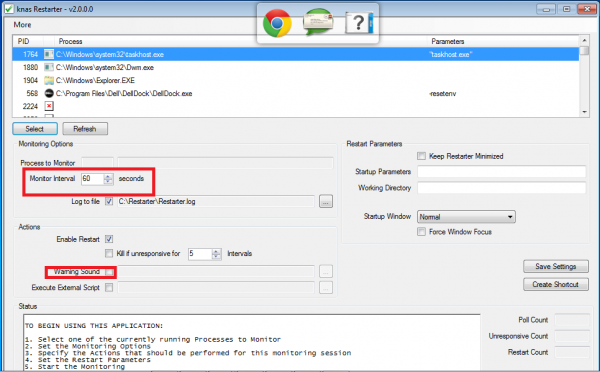The image size is (600, 372).
Task: Select the C:\Windows\system32\Dwm.exe row
Action: click(296, 67)
